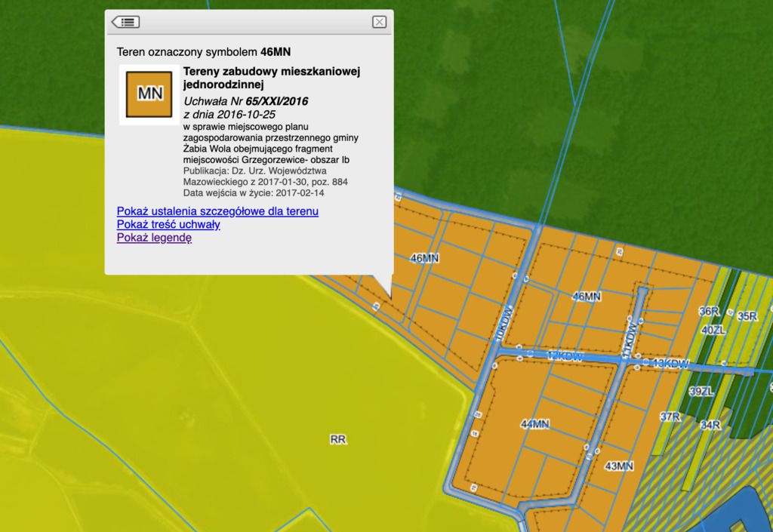Select the 36R parcel label
This screenshot has height=532, width=773.
tap(709, 312)
